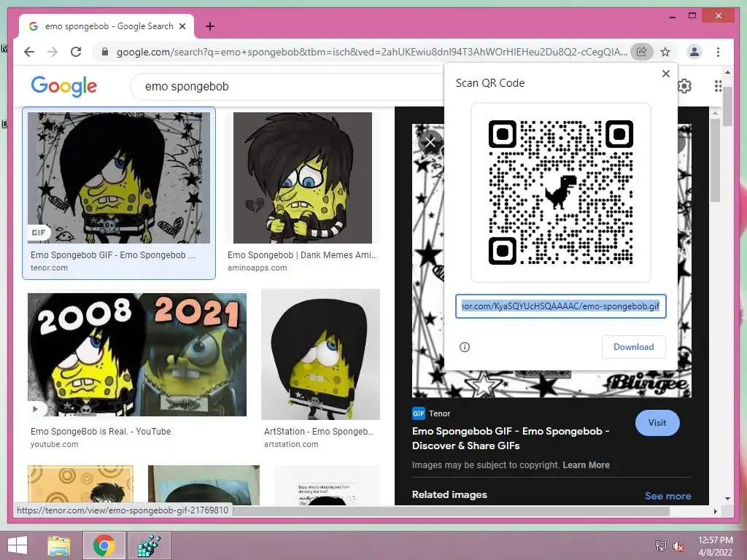The image size is (747, 560).
Task: Close the emo spongebob search tab
Action: pyautogui.click(x=182, y=26)
